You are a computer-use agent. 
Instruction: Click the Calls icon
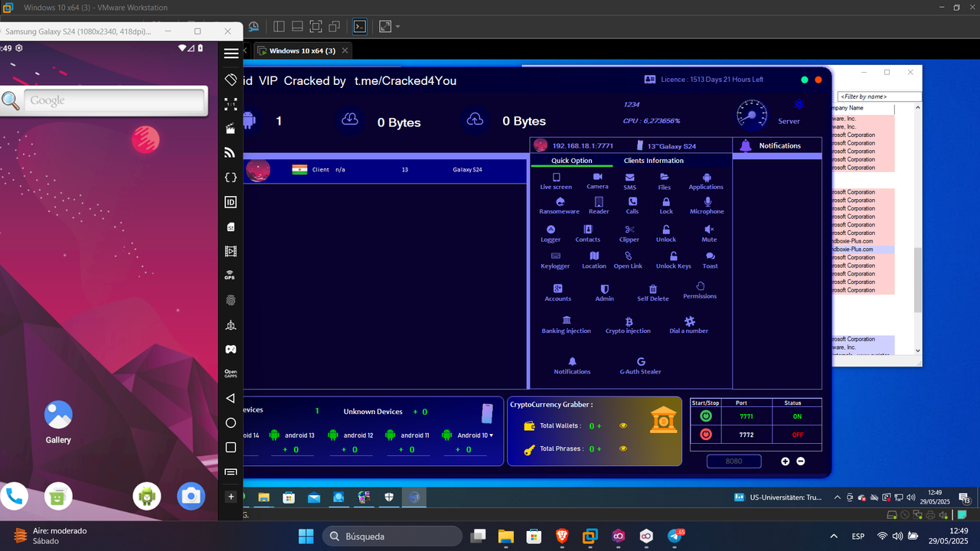click(x=632, y=201)
